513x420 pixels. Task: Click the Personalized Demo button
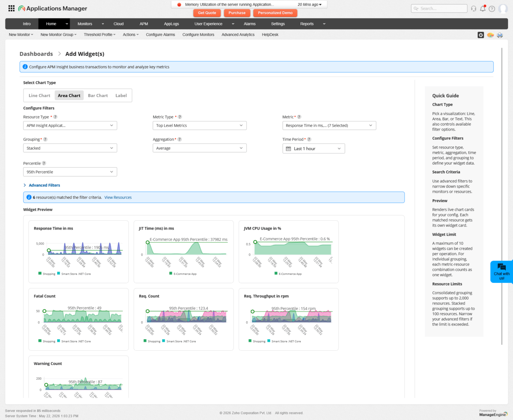pos(275,13)
